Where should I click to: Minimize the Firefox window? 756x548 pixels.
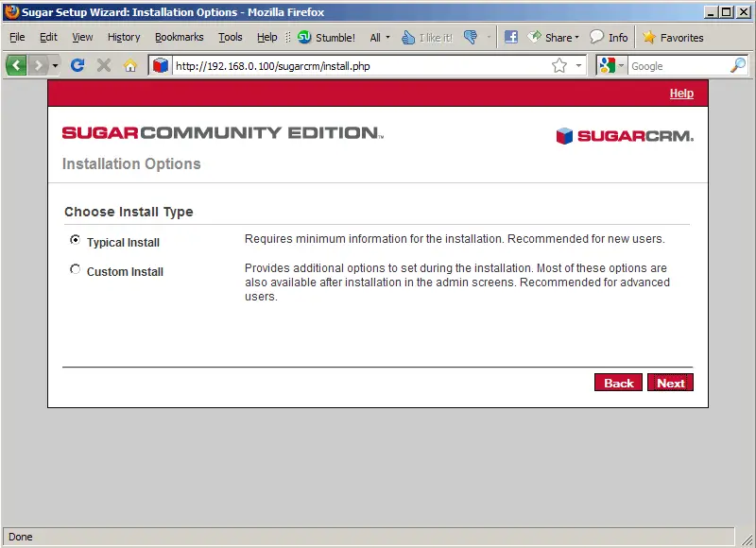(x=711, y=11)
